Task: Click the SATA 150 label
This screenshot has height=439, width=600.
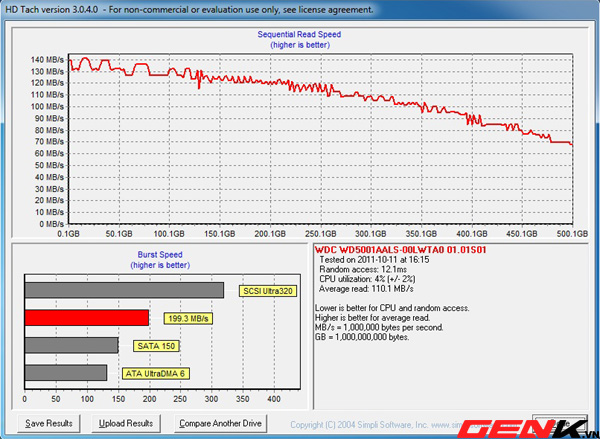Action: (x=156, y=346)
